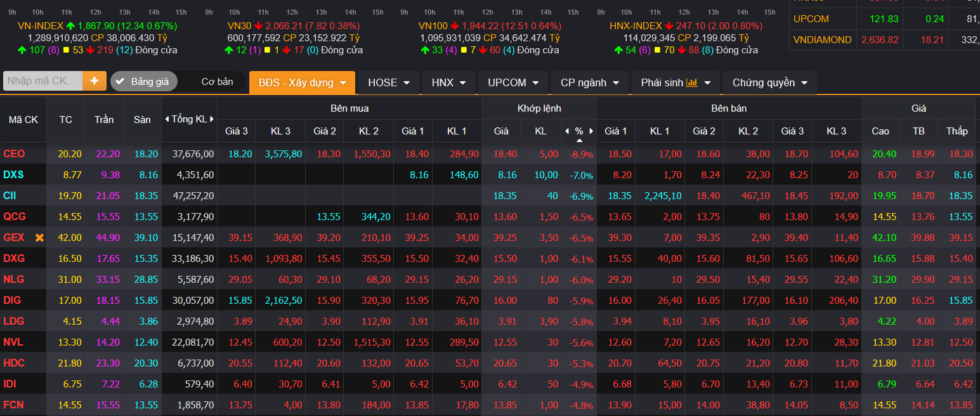Open the HOSE exchange dropdown
The height and width of the screenshot is (416, 980).
coord(389,82)
